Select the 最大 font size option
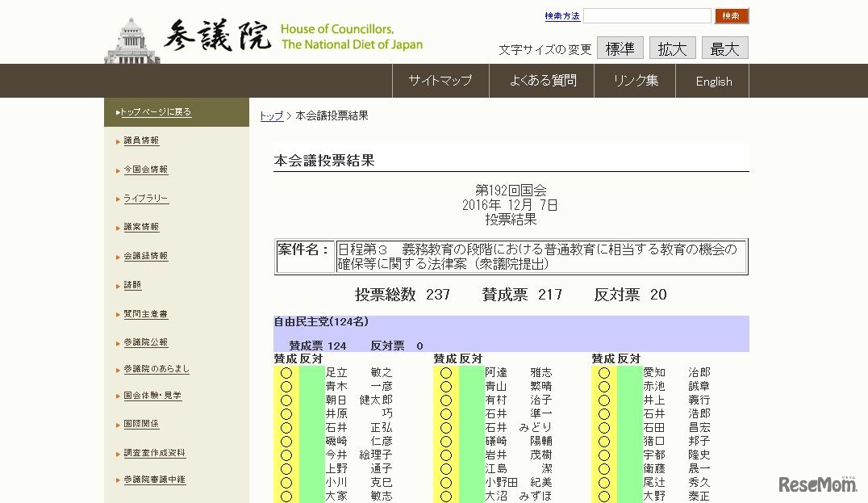The image size is (868, 503). click(x=724, y=48)
